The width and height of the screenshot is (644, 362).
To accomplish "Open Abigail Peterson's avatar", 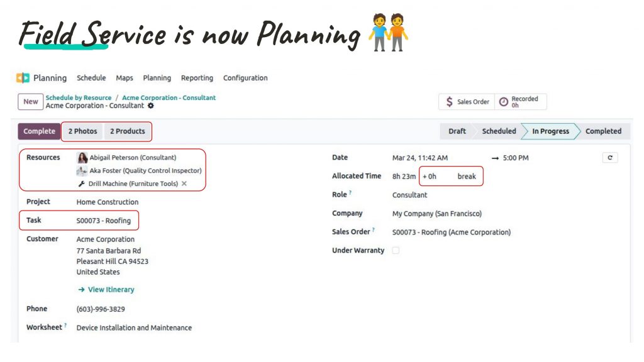I will [82, 157].
